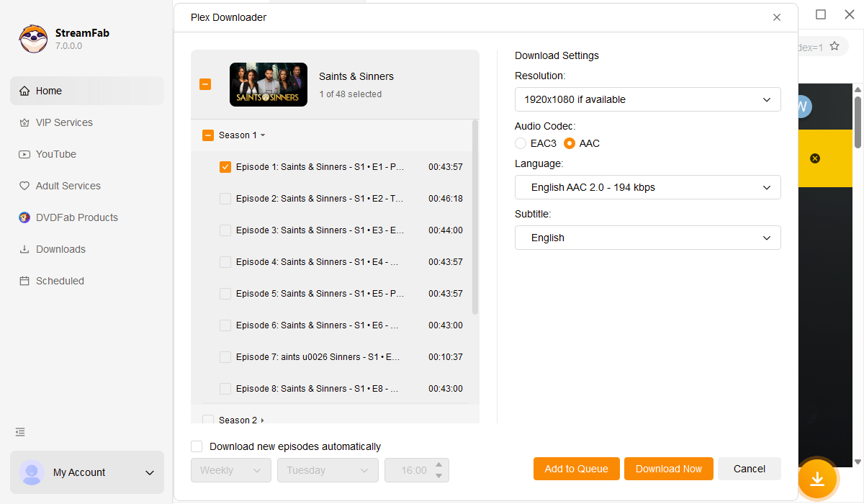Image resolution: width=864 pixels, height=504 pixels.
Task: Open VIP Services from the sidebar
Action: 65,122
